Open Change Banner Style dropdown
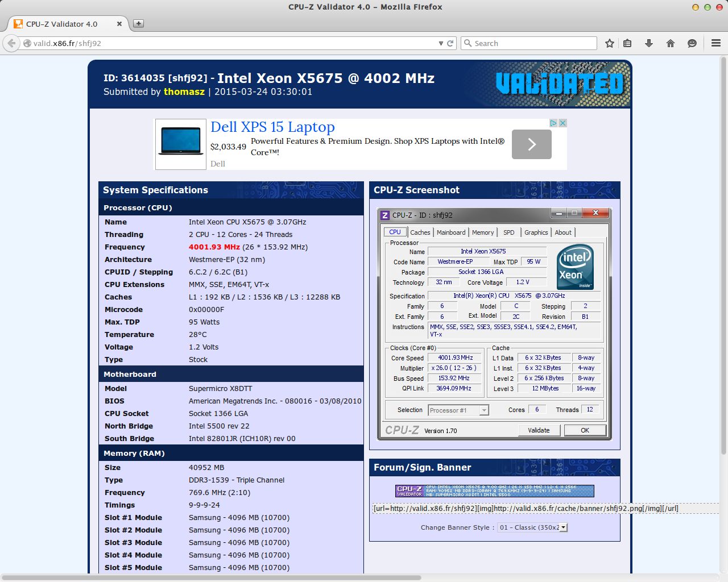Screen dimensions: 728x582 (533, 527)
